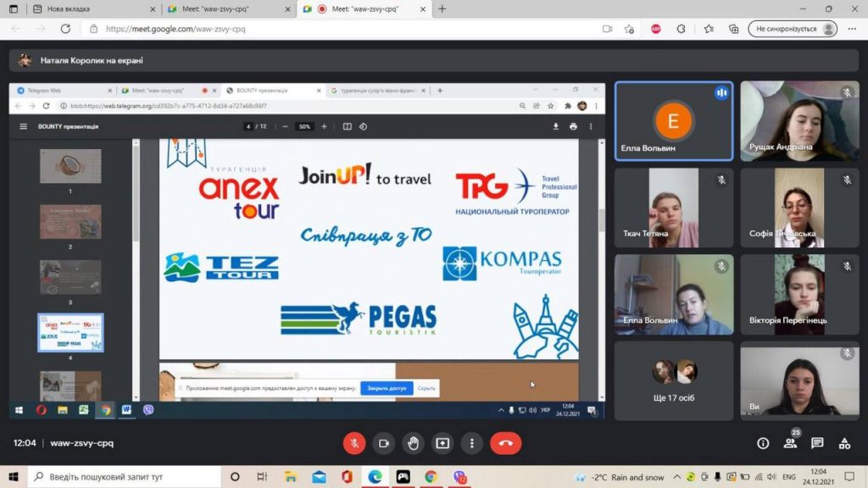
Task: Leave the call with red hang-up button
Action: [506, 443]
